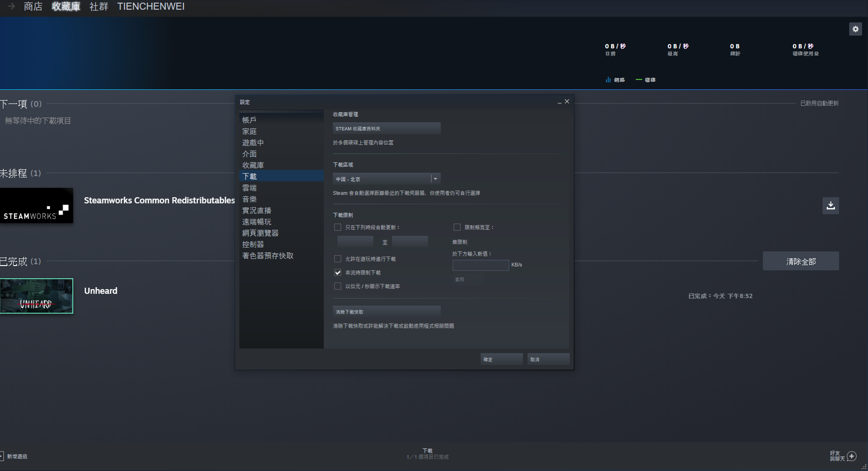The image size is (868, 471).
Task: Click the 最高 peak speed stat
Action: click(678, 49)
